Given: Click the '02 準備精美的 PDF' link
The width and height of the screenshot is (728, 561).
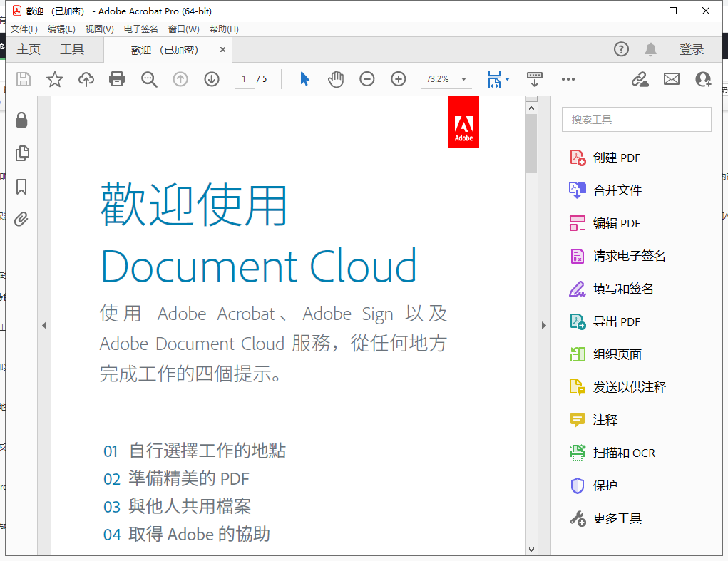Looking at the screenshot, I should 176,478.
